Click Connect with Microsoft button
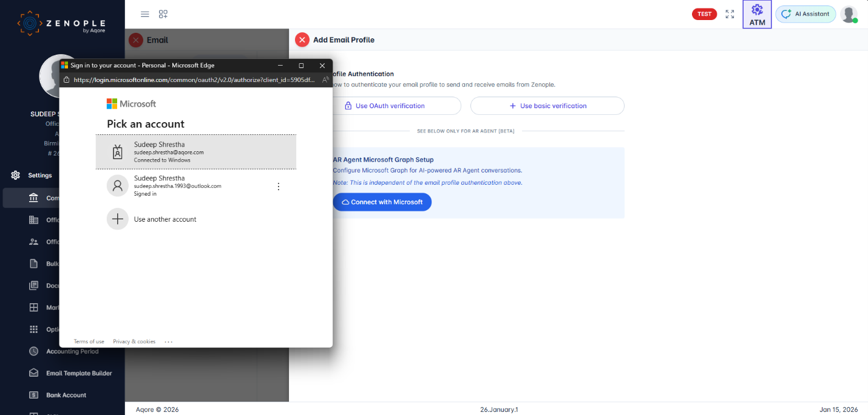The height and width of the screenshot is (415, 868). (382, 202)
